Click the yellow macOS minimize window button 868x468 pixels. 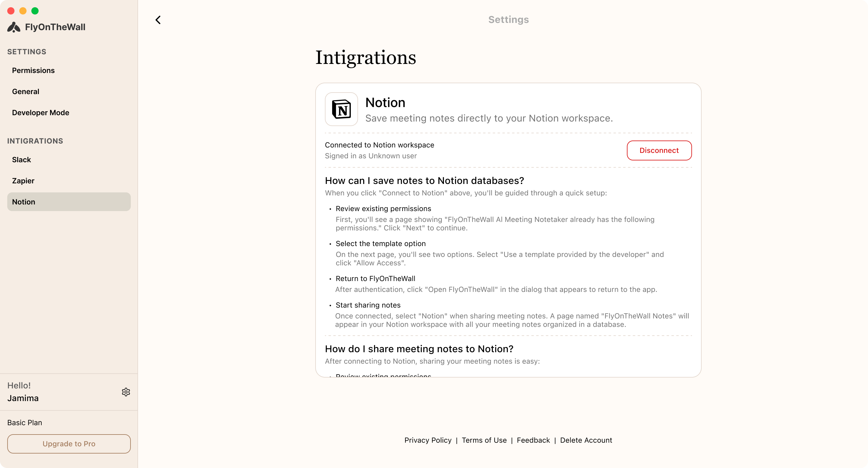tap(23, 11)
